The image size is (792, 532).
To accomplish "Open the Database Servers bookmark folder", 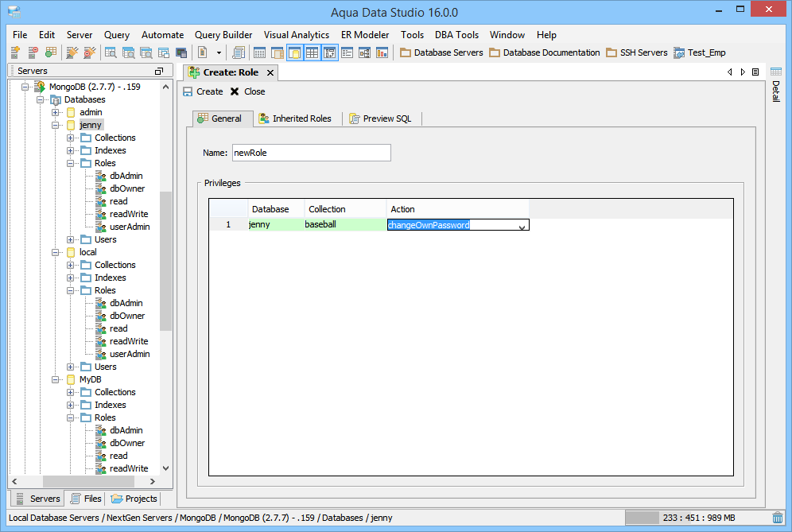I will click(441, 52).
